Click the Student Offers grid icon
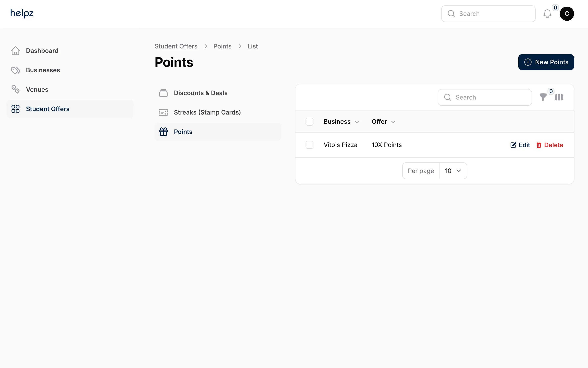The image size is (588, 368). pyautogui.click(x=16, y=109)
